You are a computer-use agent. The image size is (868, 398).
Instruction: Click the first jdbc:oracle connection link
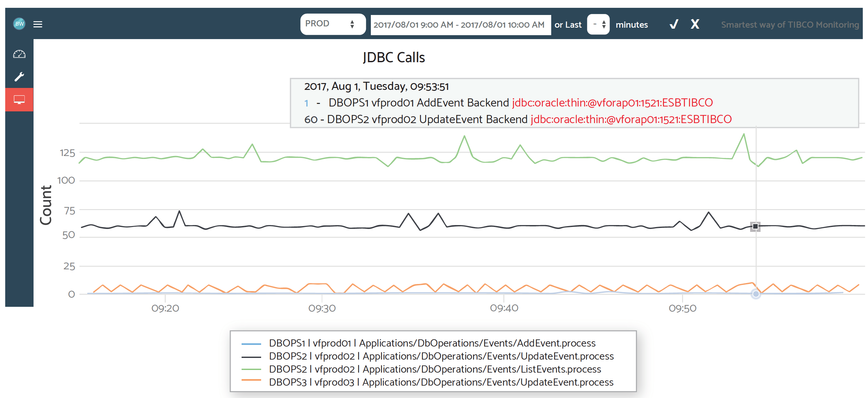click(x=612, y=103)
